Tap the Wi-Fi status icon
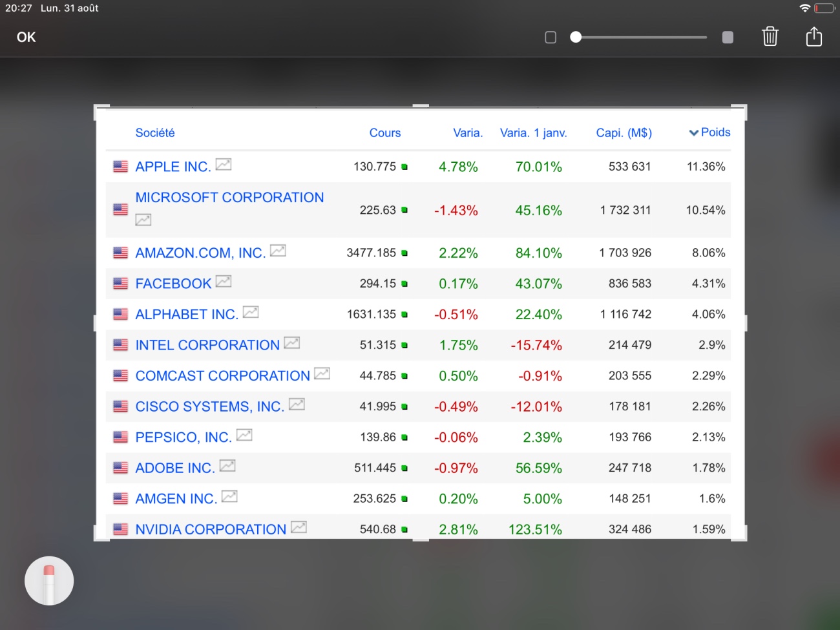Image resolution: width=840 pixels, height=630 pixels. pyautogui.click(x=804, y=8)
